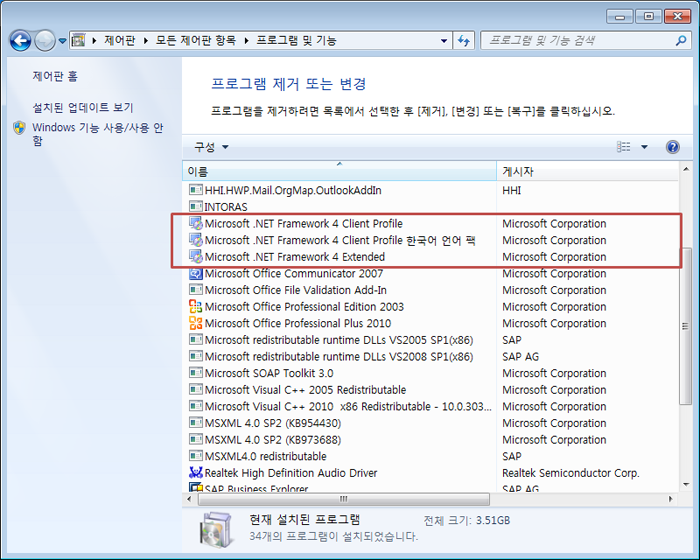Click redistributable runtime DLLs VS2005 icon
This screenshot has width=700, height=560.
[x=196, y=339]
